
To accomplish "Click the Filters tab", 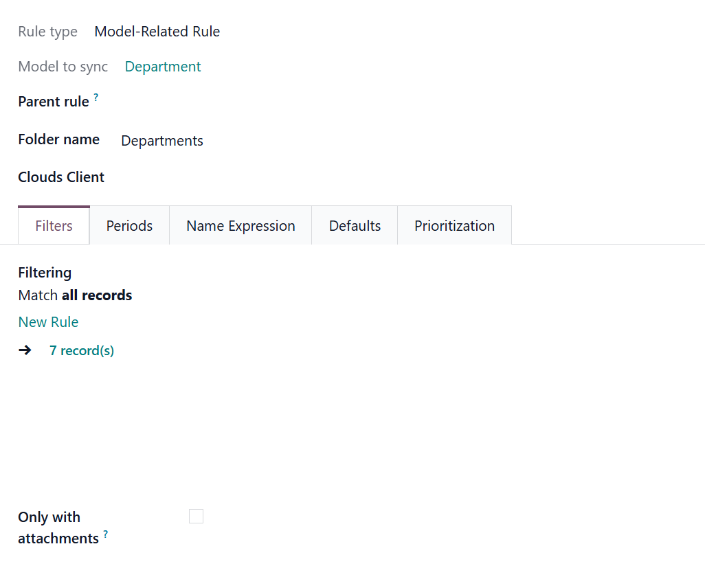I will point(54,226).
